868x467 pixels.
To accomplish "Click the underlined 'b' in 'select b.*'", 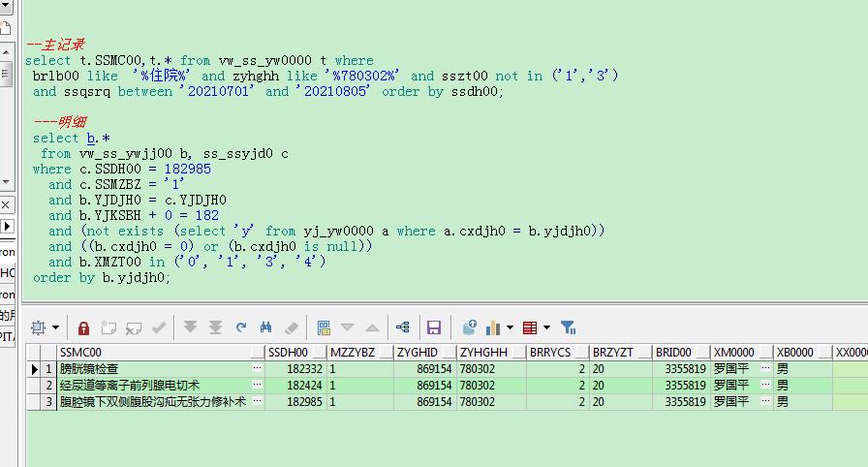I will [x=91, y=138].
